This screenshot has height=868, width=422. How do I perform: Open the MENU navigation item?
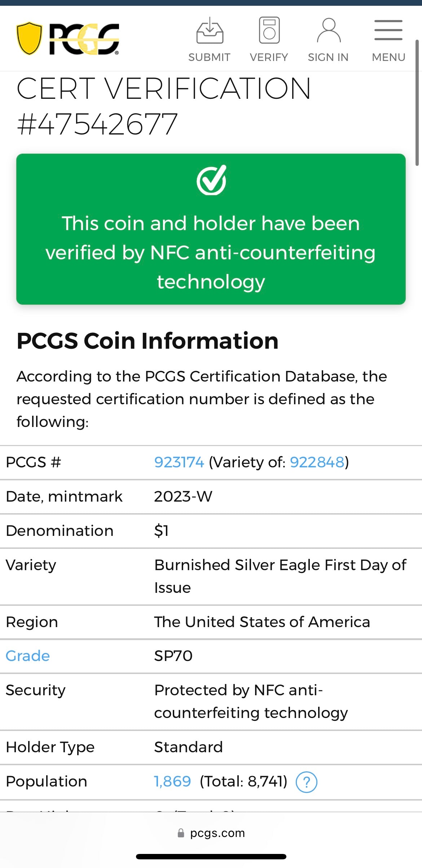tap(388, 57)
